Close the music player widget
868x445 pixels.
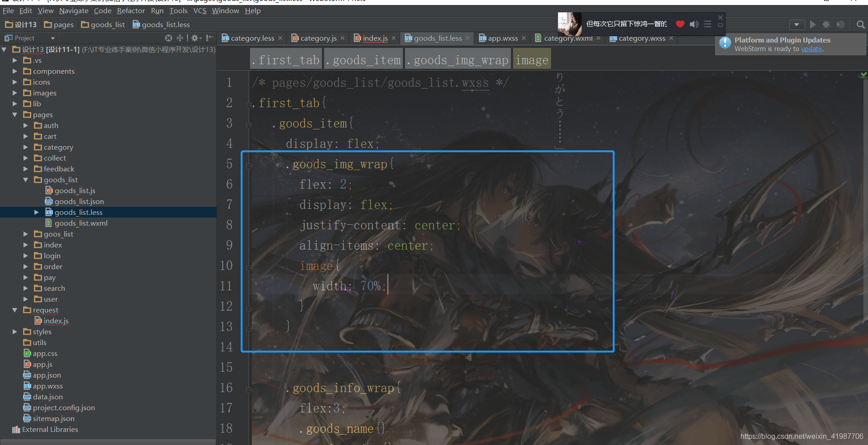click(x=721, y=17)
